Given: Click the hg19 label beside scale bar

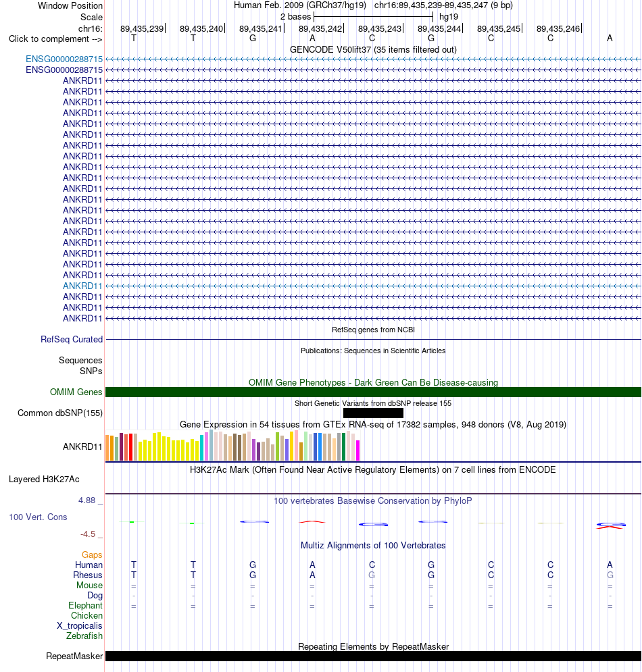Looking at the screenshot, I should [x=449, y=17].
